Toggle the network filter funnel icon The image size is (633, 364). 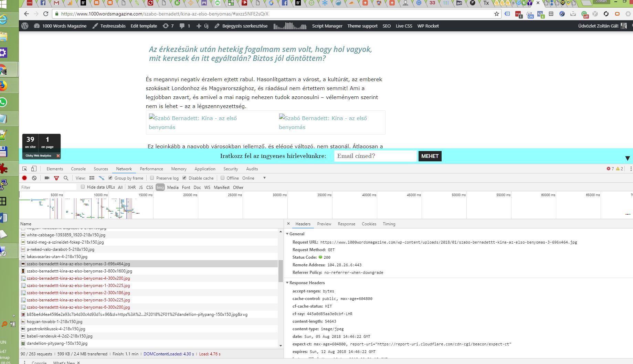point(56,178)
